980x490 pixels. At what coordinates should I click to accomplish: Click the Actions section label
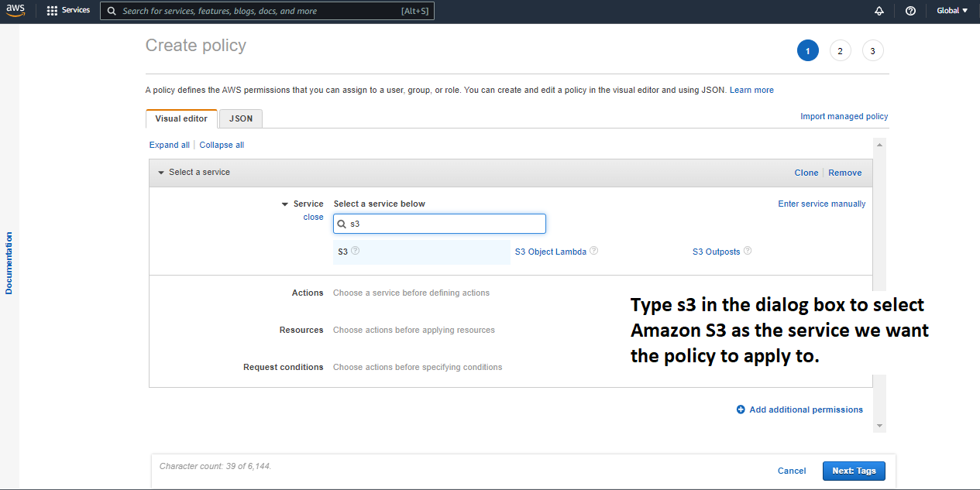[308, 293]
